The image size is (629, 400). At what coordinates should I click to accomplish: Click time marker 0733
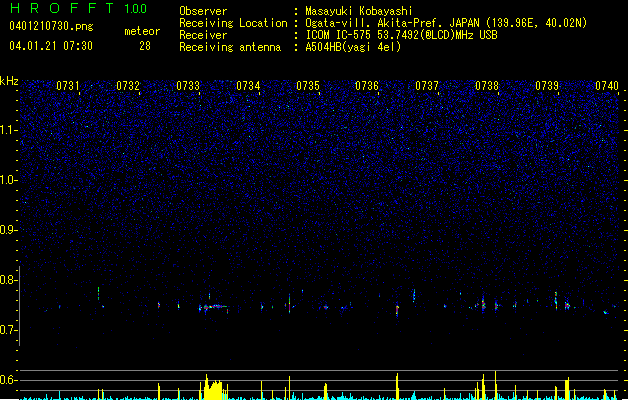tap(188, 86)
